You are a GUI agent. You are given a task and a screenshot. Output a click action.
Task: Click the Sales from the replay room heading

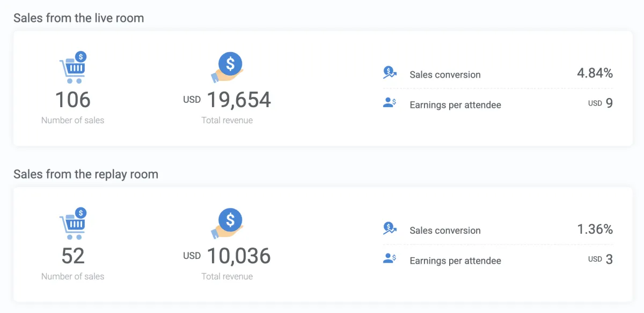coord(86,174)
